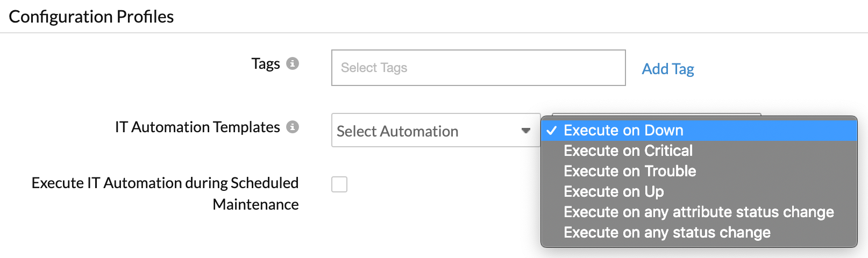Enable Execute IT Automation during Scheduled Maintenance checkbox

339,184
